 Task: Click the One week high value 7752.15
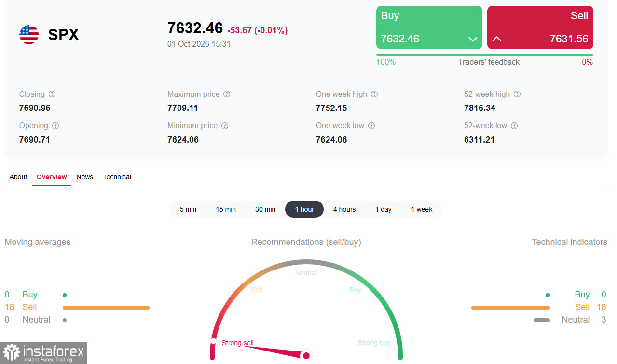point(331,108)
